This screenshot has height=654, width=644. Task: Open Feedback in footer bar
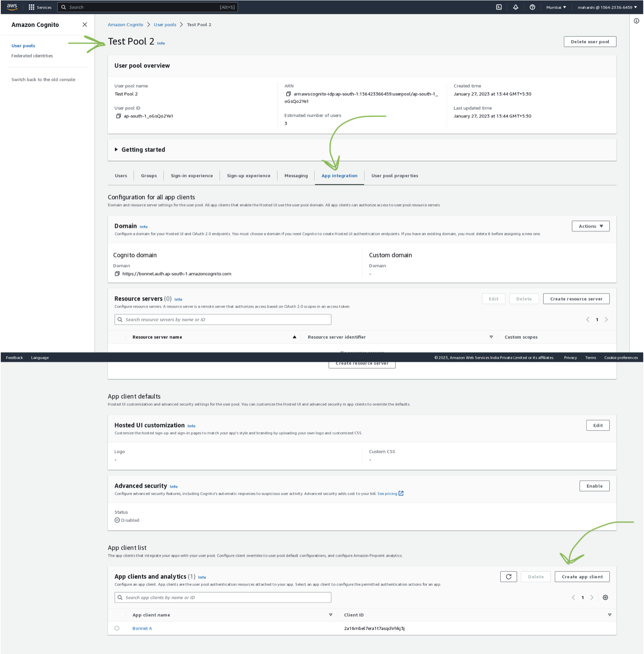click(x=15, y=357)
